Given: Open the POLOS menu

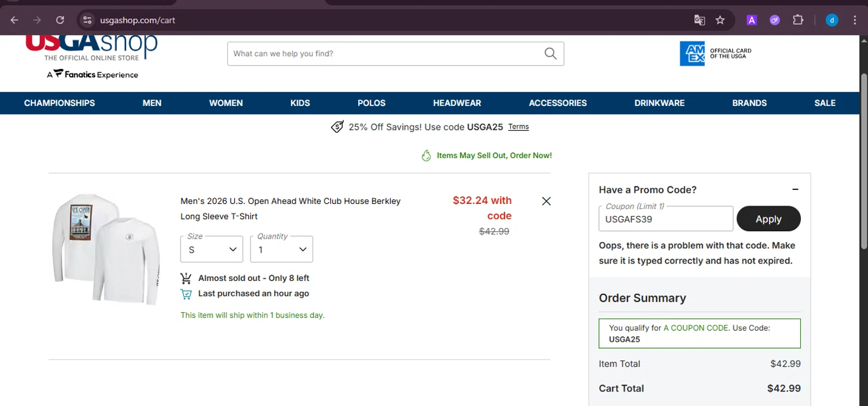Looking at the screenshot, I should tap(372, 103).
